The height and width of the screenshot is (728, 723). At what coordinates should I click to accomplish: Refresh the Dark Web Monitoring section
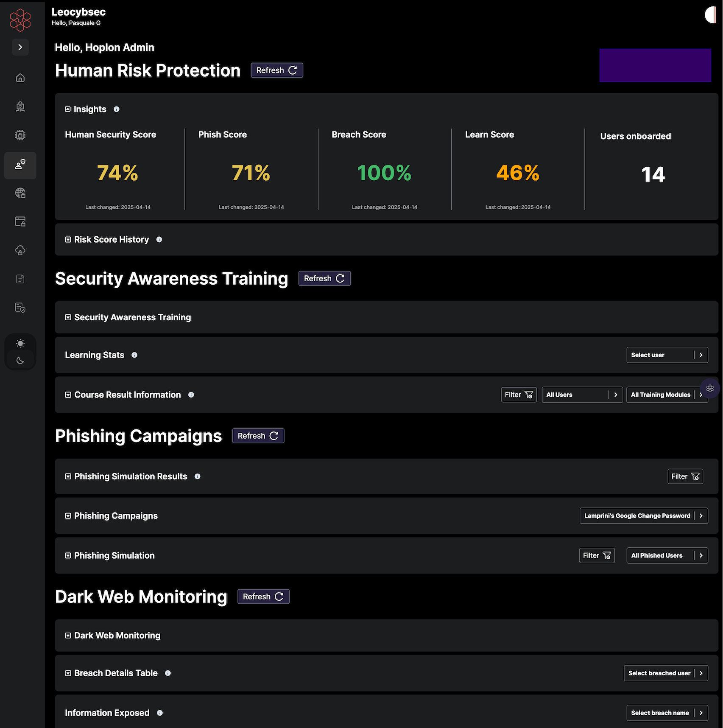pos(263,596)
